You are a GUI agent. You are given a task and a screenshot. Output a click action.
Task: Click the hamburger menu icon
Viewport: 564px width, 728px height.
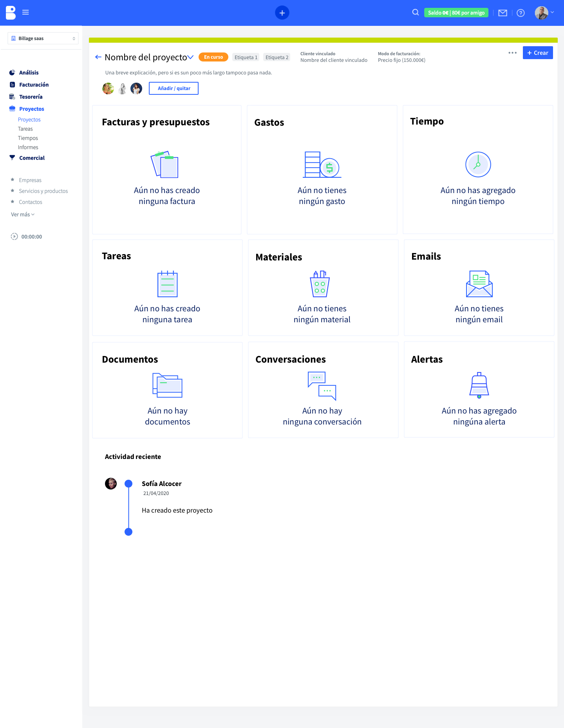pyautogui.click(x=25, y=13)
